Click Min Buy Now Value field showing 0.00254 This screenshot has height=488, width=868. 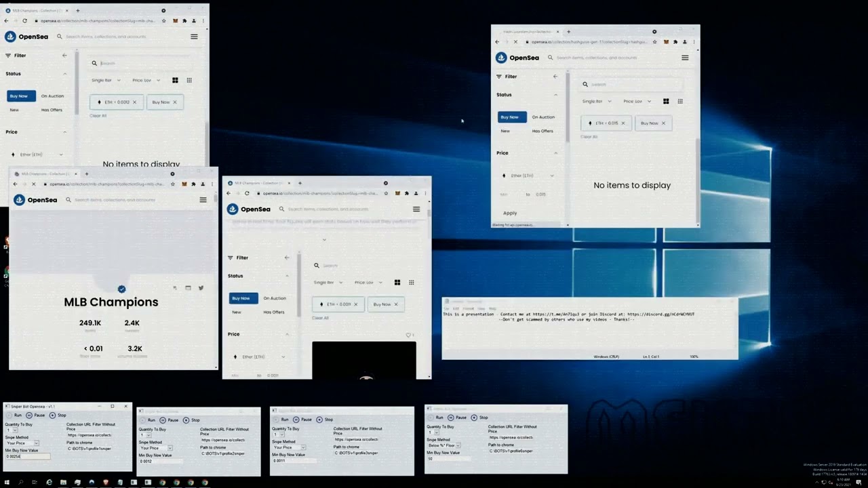pyautogui.click(x=28, y=456)
